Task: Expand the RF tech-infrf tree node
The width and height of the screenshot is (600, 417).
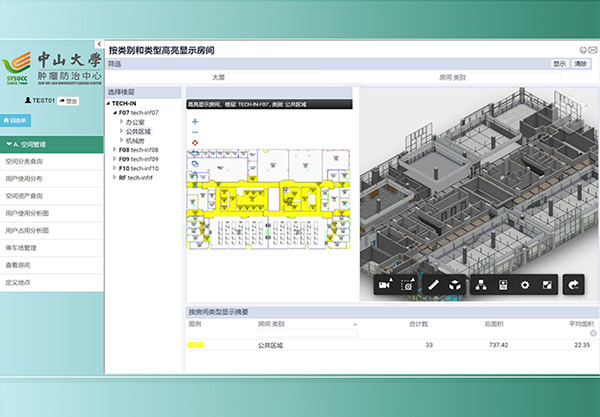Action: coord(115,177)
